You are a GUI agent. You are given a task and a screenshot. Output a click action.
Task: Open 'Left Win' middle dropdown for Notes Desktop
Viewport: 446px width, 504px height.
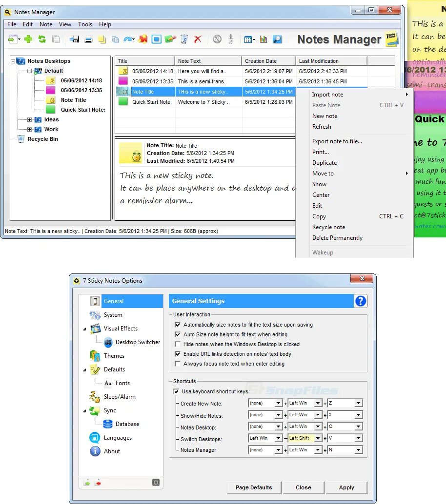click(318, 426)
